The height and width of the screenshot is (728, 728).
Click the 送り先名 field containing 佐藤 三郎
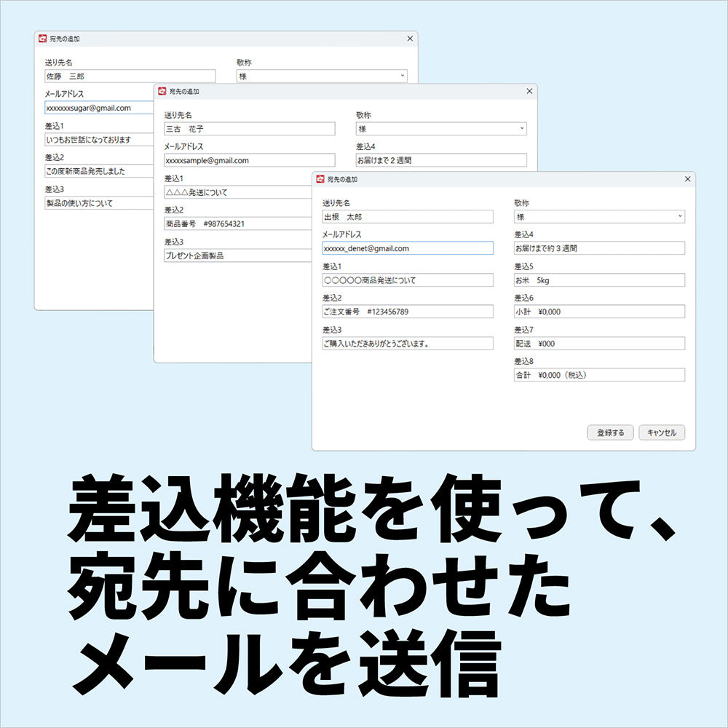click(130, 76)
